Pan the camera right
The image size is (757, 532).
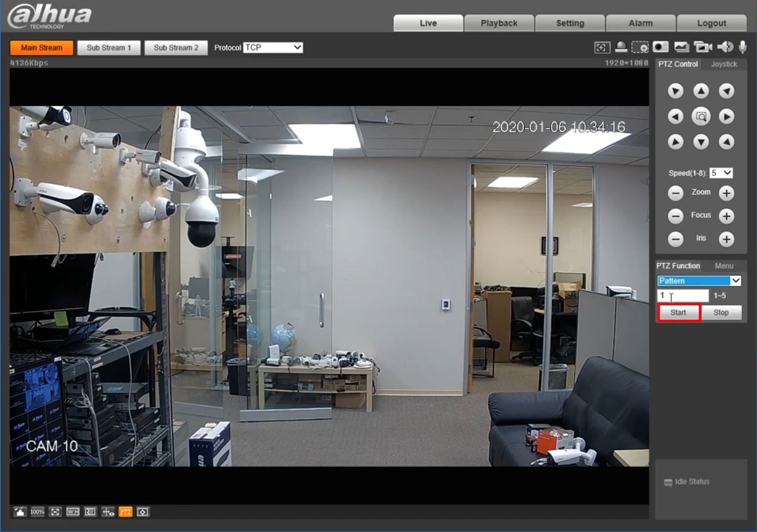(726, 116)
